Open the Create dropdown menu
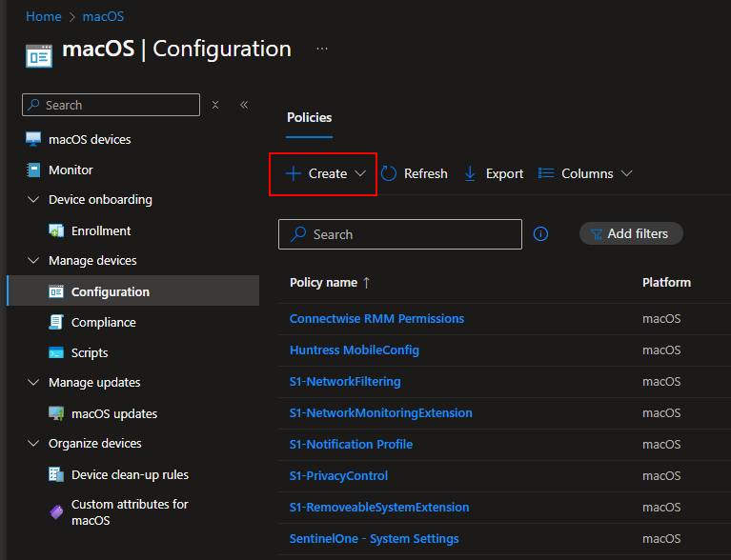This screenshot has height=560, width=731. pos(326,173)
